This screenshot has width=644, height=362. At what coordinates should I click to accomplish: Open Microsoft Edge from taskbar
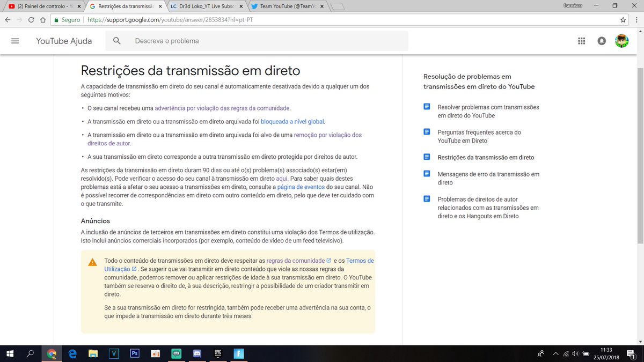pyautogui.click(x=72, y=353)
